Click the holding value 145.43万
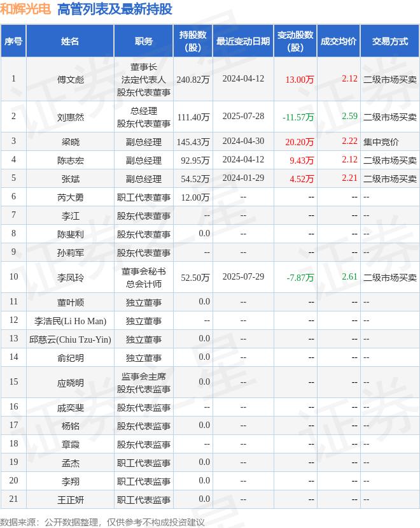420x528 pixels. (193, 142)
